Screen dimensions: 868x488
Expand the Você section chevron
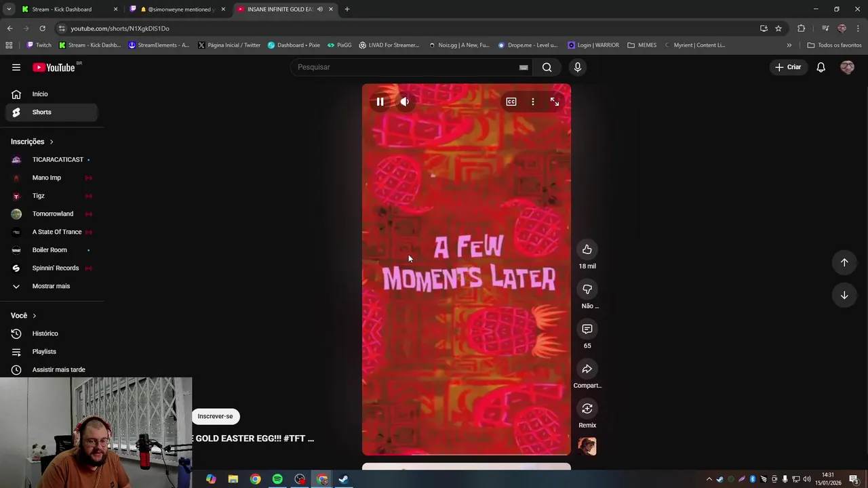tap(34, 316)
